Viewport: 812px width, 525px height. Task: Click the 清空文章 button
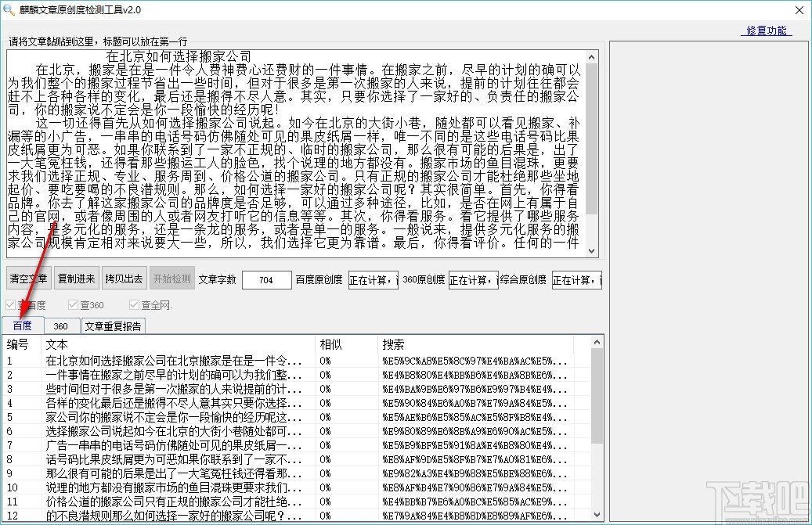(x=28, y=279)
